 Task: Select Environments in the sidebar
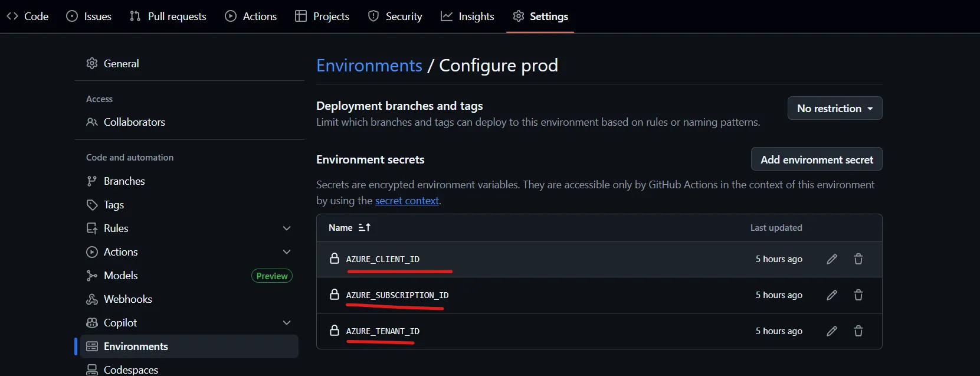pos(189,346)
